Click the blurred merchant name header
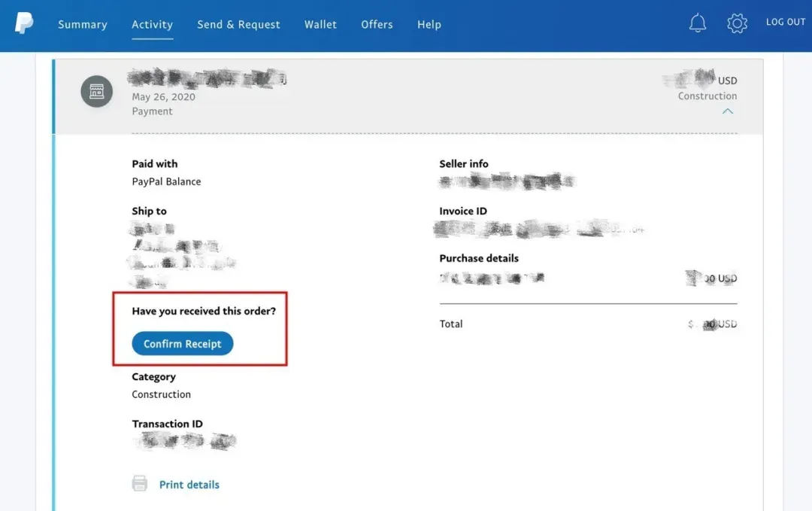The height and width of the screenshot is (511, 812). point(208,78)
